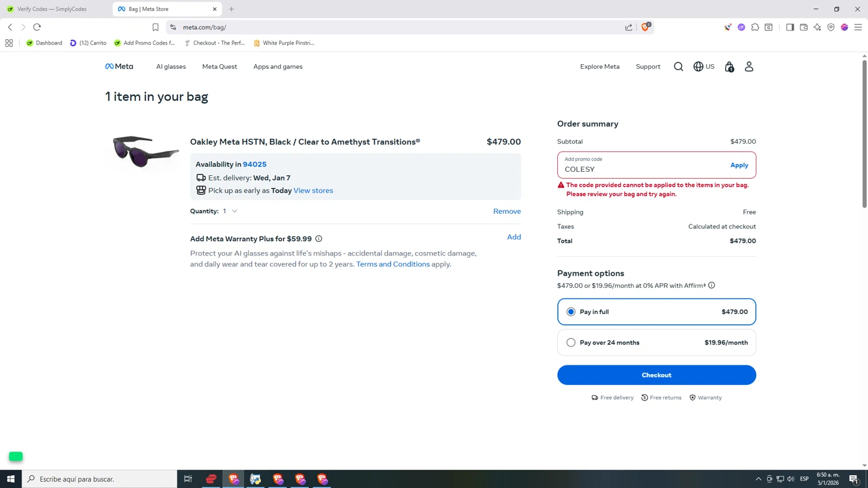Open the Brave Wallet icon

(804, 27)
